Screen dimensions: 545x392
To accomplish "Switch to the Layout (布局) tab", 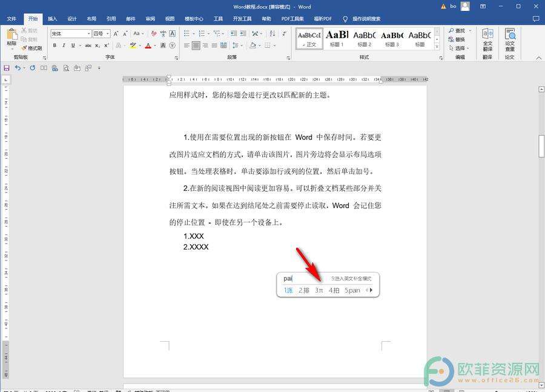I will point(91,19).
